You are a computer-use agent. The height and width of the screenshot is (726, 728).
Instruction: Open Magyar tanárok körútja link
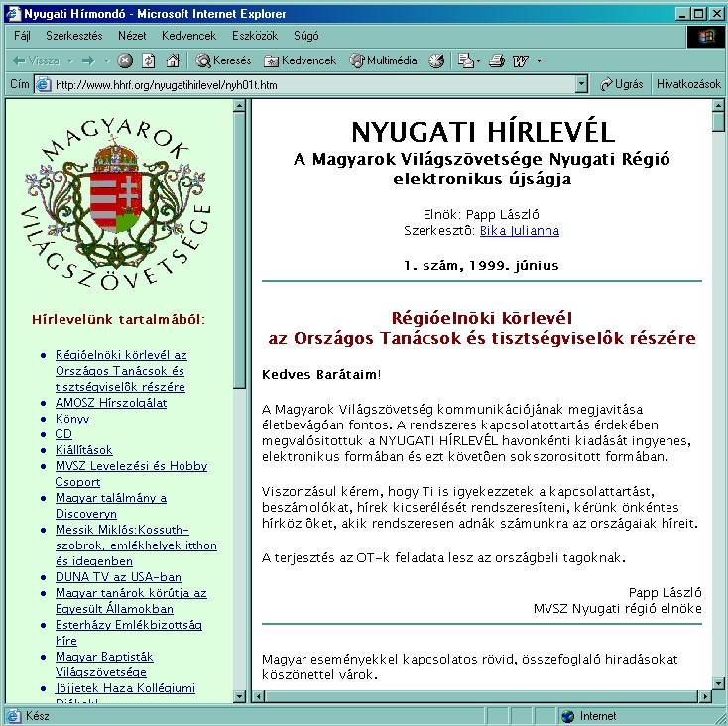pos(131,601)
